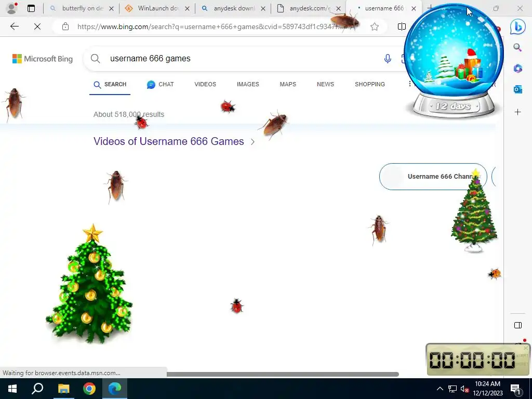The width and height of the screenshot is (532, 399).
Task: Close the 'anydesk.com/e' tab
Action: pyautogui.click(x=338, y=9)
